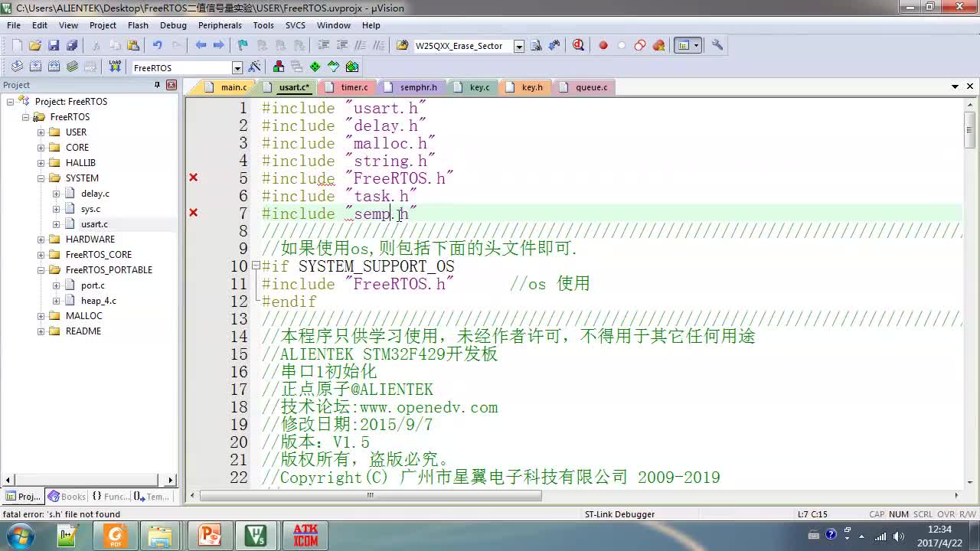Select delay.c in the SYSTEM group

(x=95, y=194)
